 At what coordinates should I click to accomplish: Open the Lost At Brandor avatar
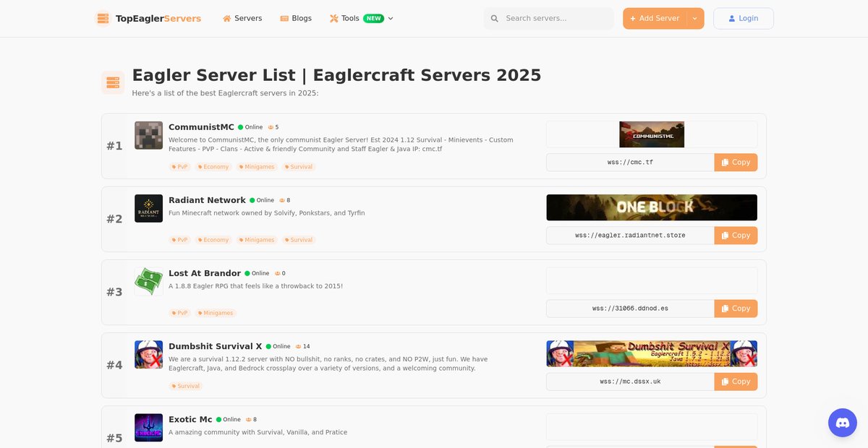point(148,281)
